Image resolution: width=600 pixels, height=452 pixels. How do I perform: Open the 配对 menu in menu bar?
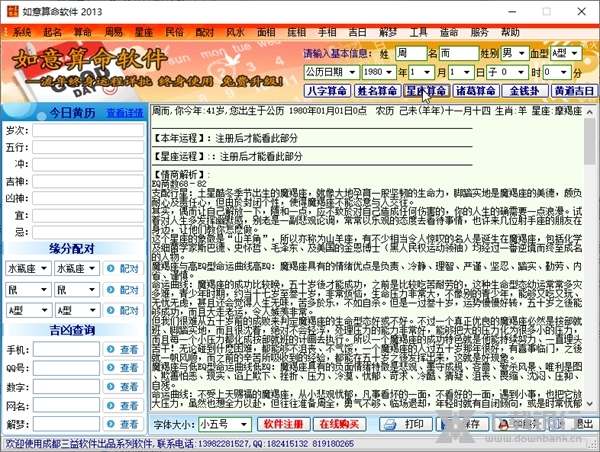pyautogui.click(x=205, y=33)
